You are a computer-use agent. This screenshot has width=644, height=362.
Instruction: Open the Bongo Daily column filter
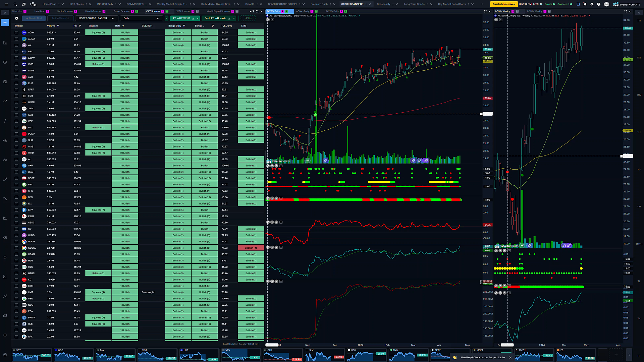pos(184,26)
